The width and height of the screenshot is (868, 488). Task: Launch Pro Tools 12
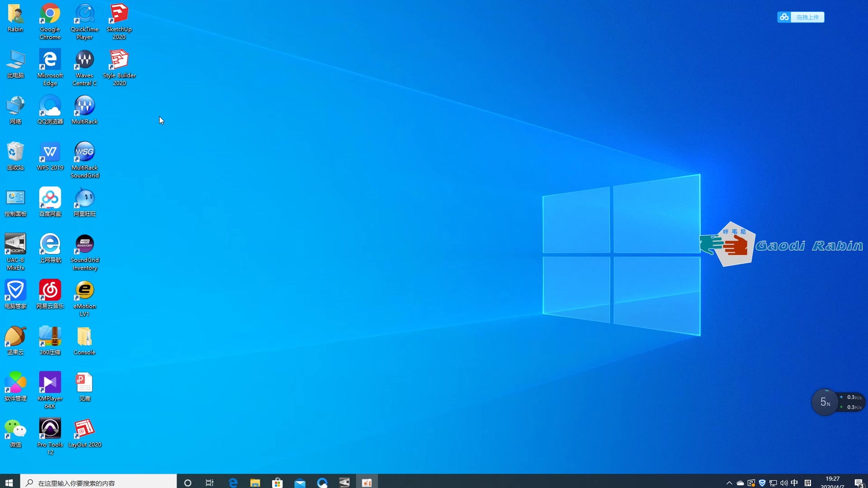[49, 428]
